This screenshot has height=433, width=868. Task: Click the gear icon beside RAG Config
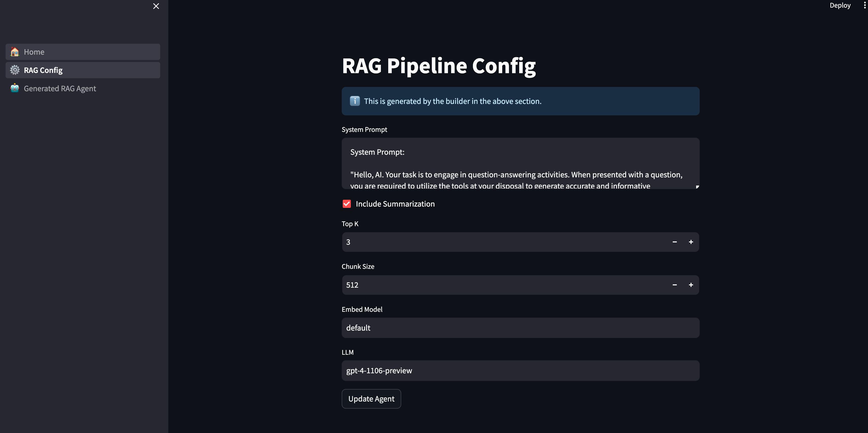[14, 70]
